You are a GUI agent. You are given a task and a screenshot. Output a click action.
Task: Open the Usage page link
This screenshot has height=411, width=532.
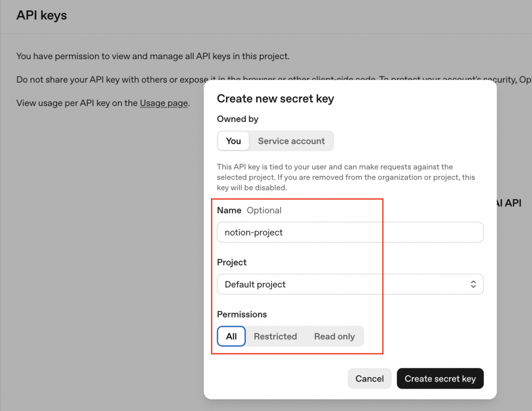[x=164, y=103]
